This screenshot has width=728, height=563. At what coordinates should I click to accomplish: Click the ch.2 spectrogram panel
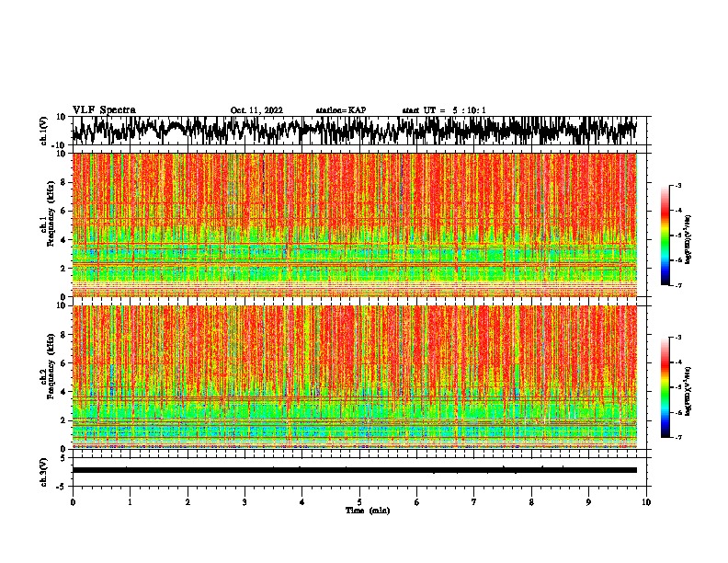click(x=354, y=377)
